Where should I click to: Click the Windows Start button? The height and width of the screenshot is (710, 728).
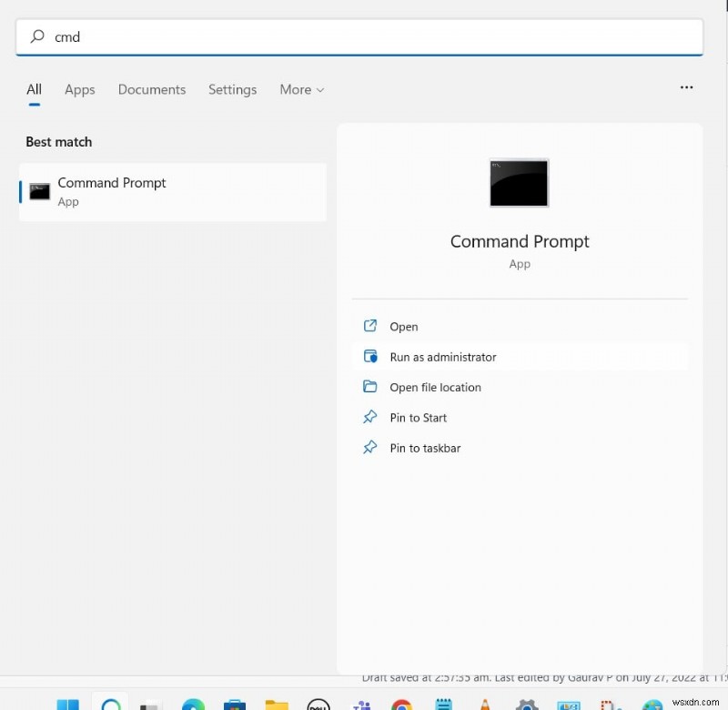[67, 705]
